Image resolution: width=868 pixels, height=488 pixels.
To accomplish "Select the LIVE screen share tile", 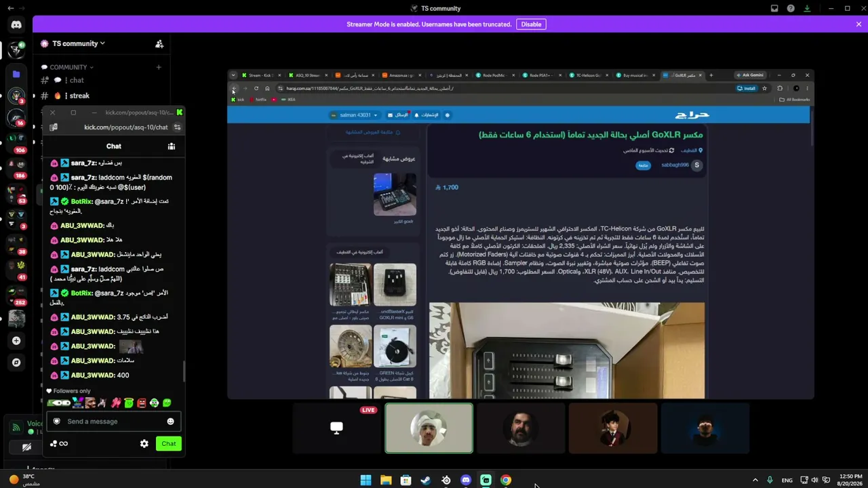I will click(x=336, y=428).
